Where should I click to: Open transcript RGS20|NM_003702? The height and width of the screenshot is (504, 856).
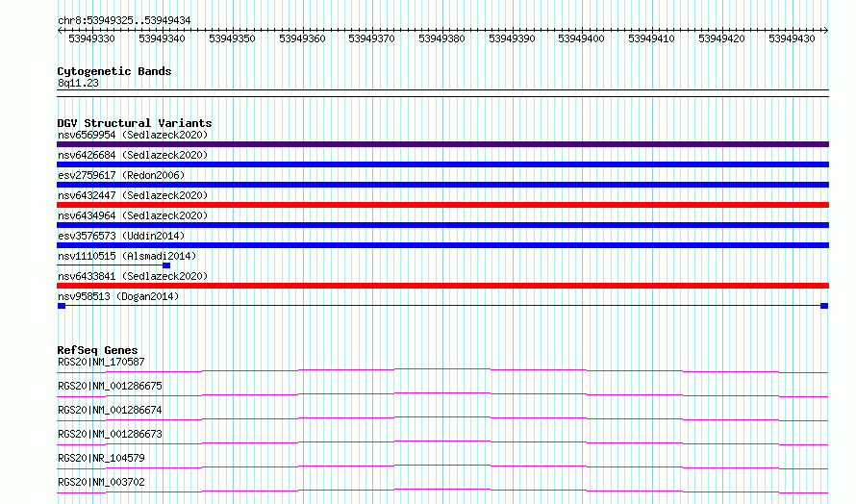pos(101,482)
